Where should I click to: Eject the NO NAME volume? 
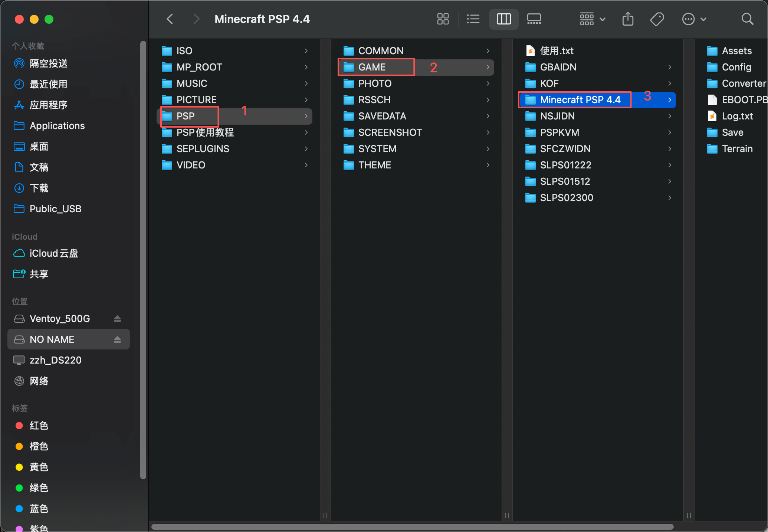117,339
